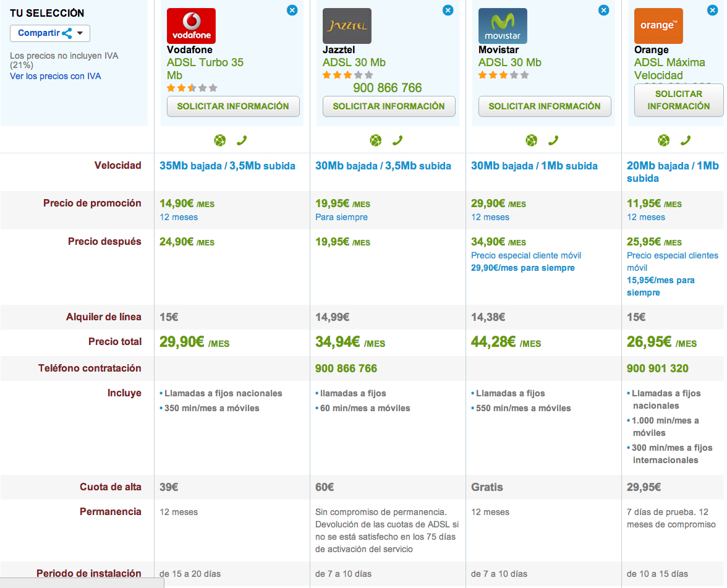
Task: Click Movistar line rental 14,38€
Action: click(488, 317)
